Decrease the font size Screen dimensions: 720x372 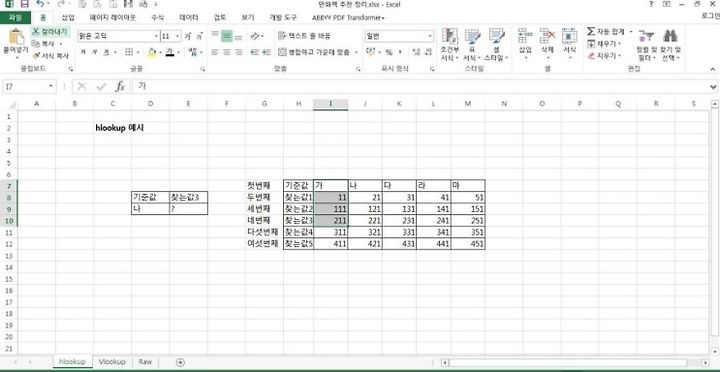(199, 36)
